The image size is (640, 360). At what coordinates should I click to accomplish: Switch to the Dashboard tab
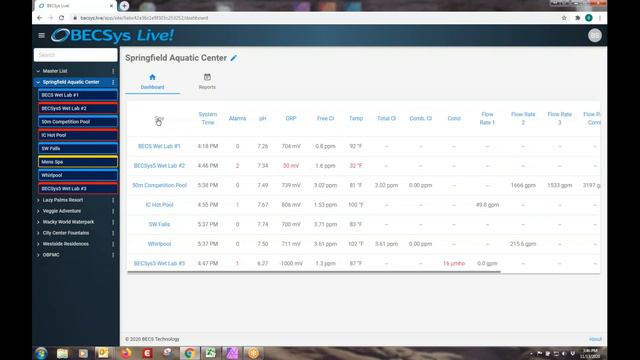coord(152,82)
